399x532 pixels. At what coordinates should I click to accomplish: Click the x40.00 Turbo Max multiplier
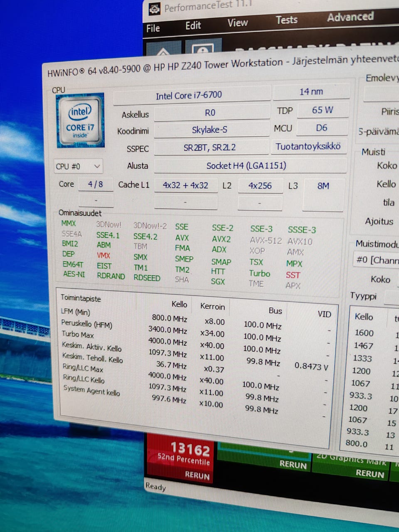point(212,345)
